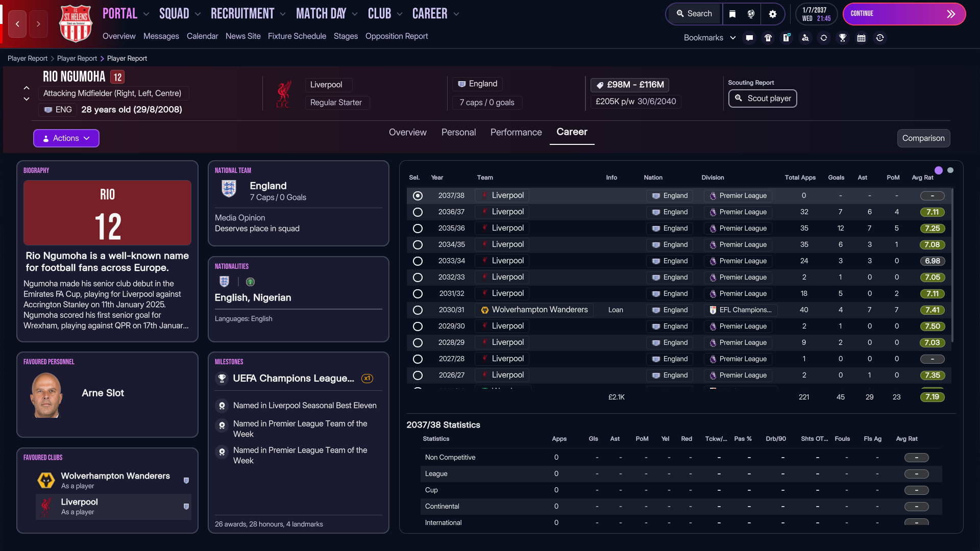Expand the Actions dropdown
The image size is (980, 551).
66,138
